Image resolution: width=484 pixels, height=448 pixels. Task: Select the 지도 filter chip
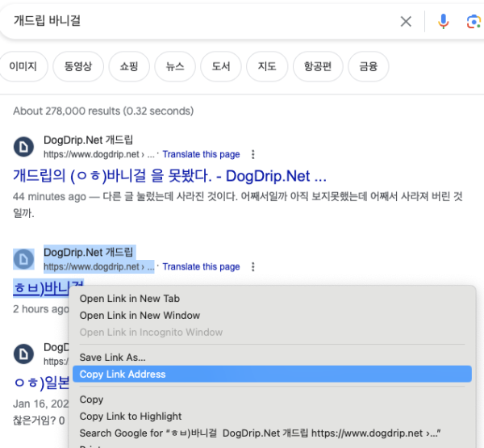[267, 66]
